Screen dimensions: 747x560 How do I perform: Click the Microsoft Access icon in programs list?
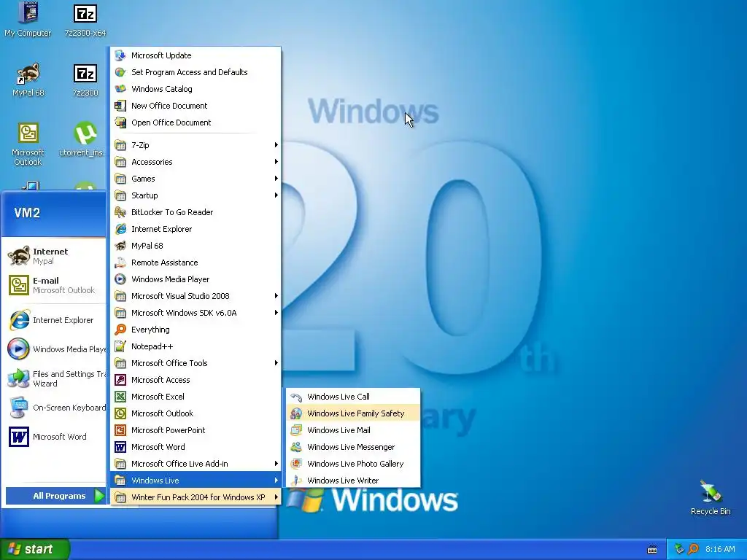pyautogui.click(x=120, y=379)
